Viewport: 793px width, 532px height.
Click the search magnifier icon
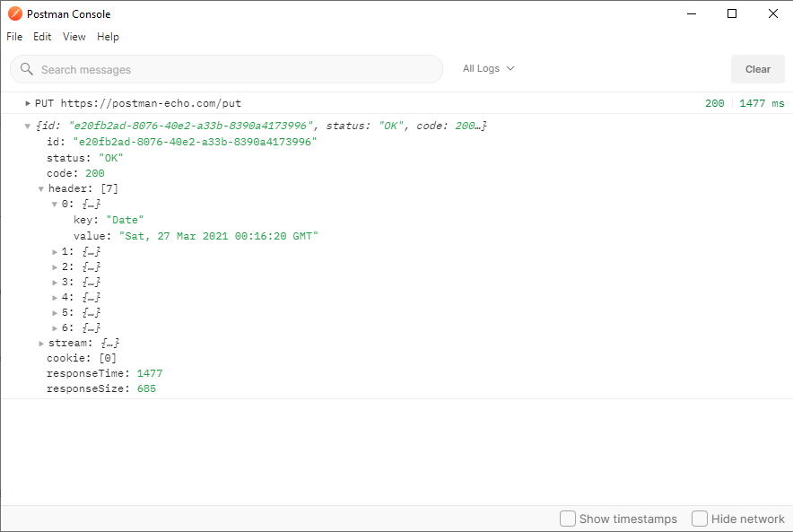point(27,68)
